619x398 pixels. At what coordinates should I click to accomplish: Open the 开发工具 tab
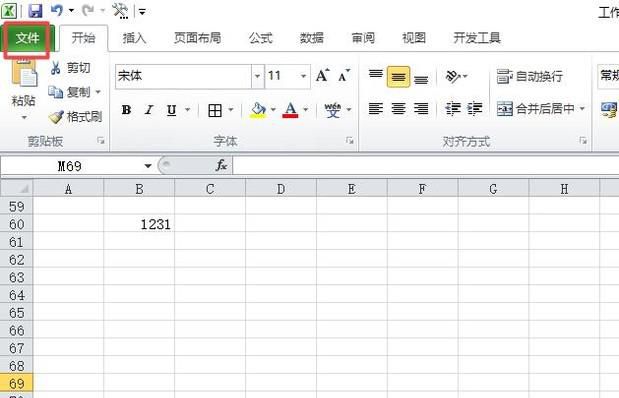pyautogui.click(x=477, y=38)
